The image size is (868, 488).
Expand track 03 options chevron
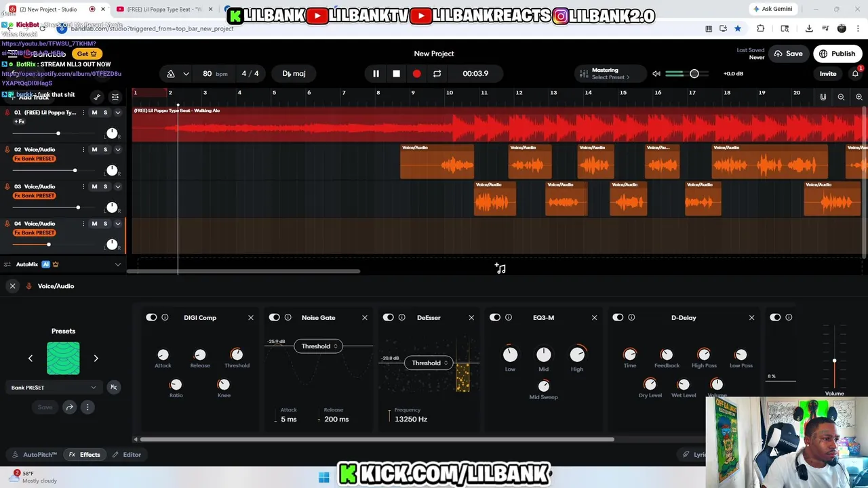117,186
